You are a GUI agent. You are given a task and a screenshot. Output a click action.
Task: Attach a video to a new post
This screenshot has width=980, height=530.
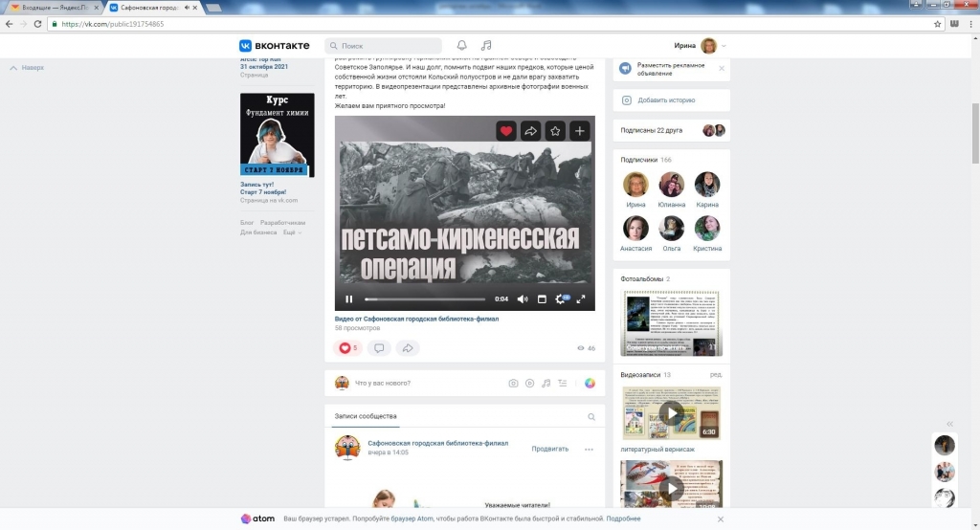pyautogui.click(x=529, y=383)
